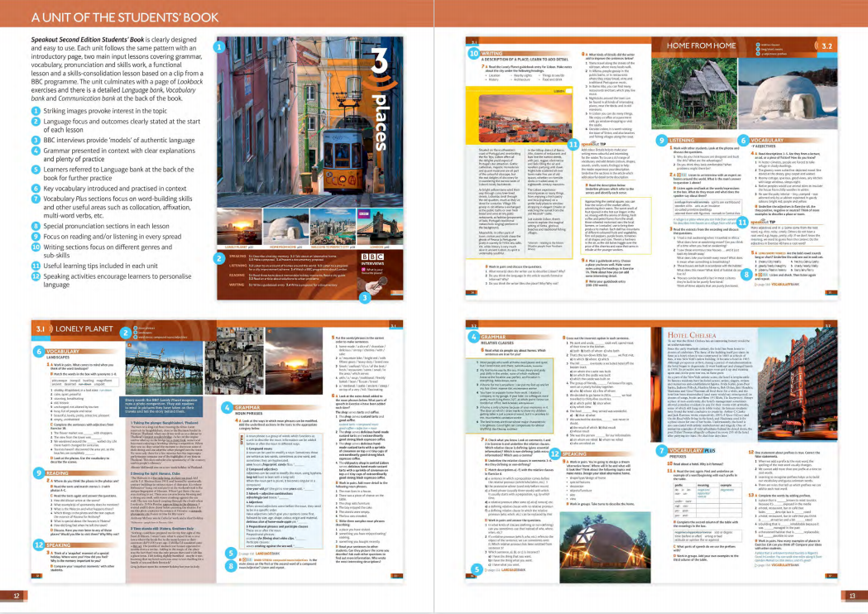
Task: Click the bridge over water photo
Action: point(165,369)
